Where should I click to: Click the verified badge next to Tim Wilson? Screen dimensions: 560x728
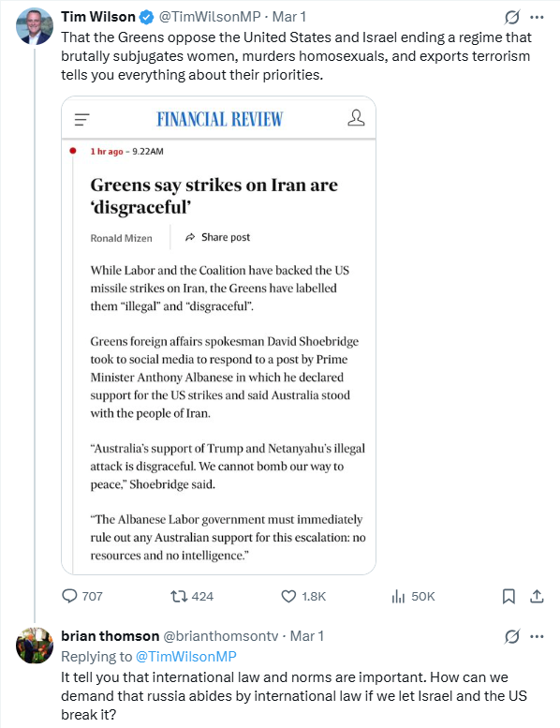pos(147,17)
